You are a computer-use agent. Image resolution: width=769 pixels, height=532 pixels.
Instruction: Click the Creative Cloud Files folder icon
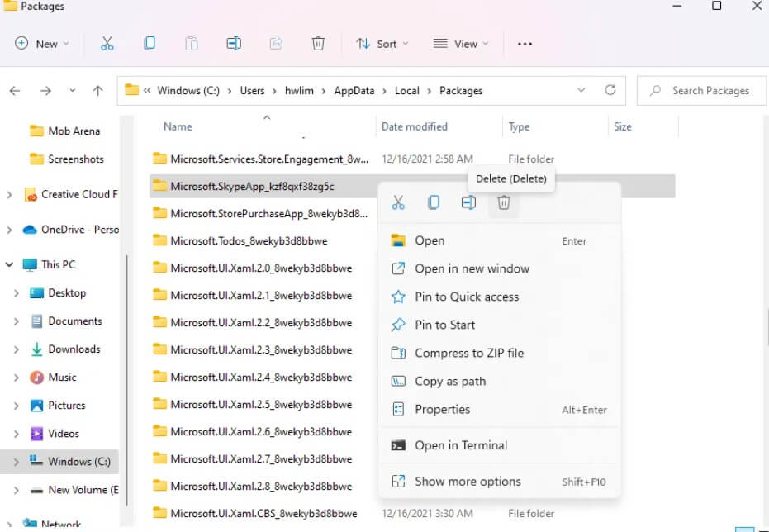(x=31, y=195)
